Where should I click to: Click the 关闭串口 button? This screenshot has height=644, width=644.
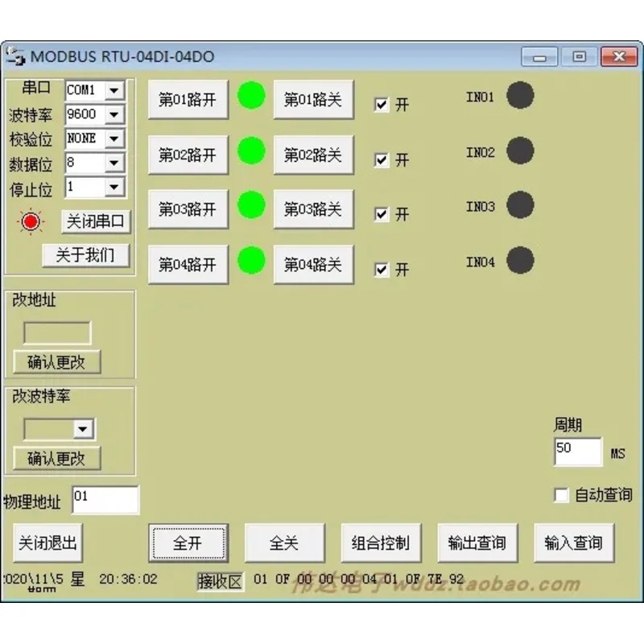pyautogui.click(x=96, y=222)
